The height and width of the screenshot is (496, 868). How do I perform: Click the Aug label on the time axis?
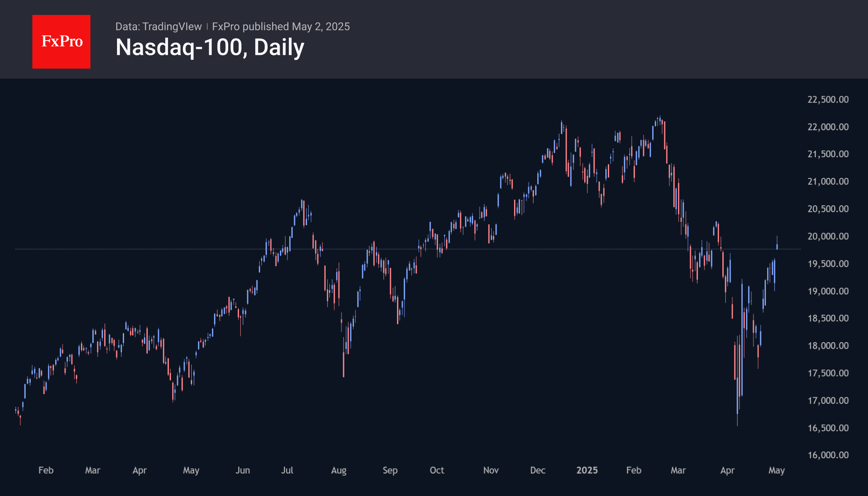[339, 470]
